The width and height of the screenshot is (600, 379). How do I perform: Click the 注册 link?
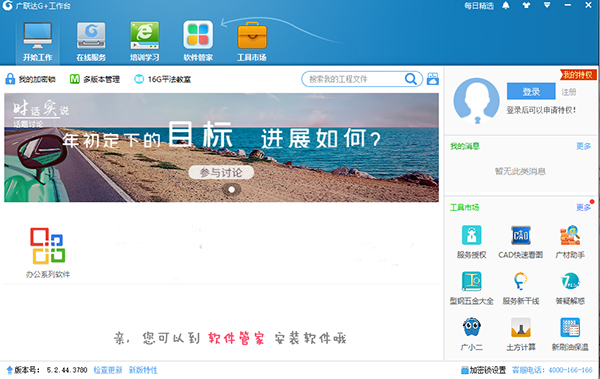click(569, 92)
